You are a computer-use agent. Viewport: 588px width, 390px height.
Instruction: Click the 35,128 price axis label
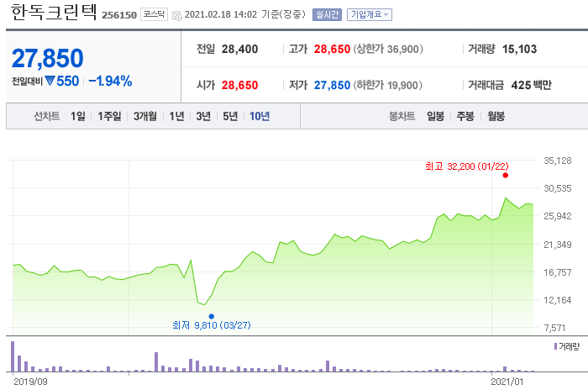558,161
